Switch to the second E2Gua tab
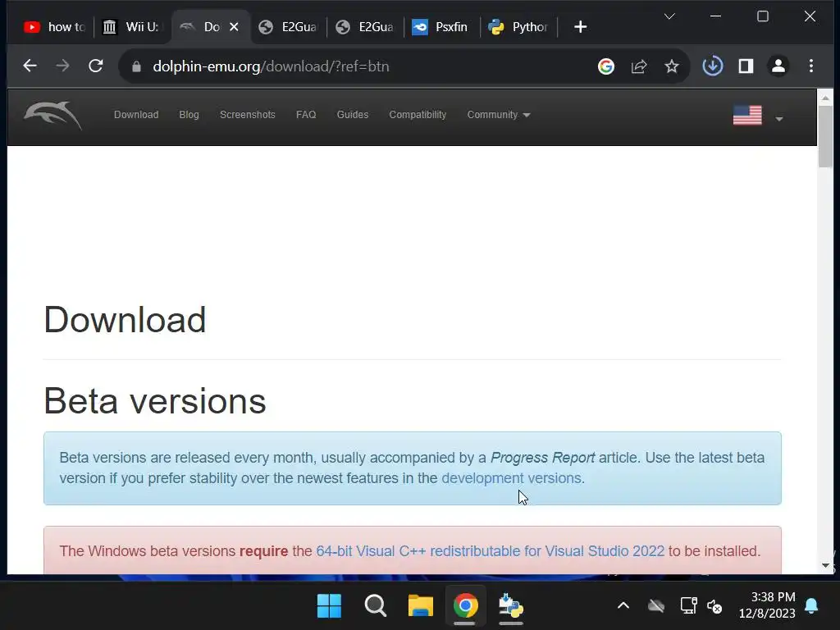 tap(365, 27)
